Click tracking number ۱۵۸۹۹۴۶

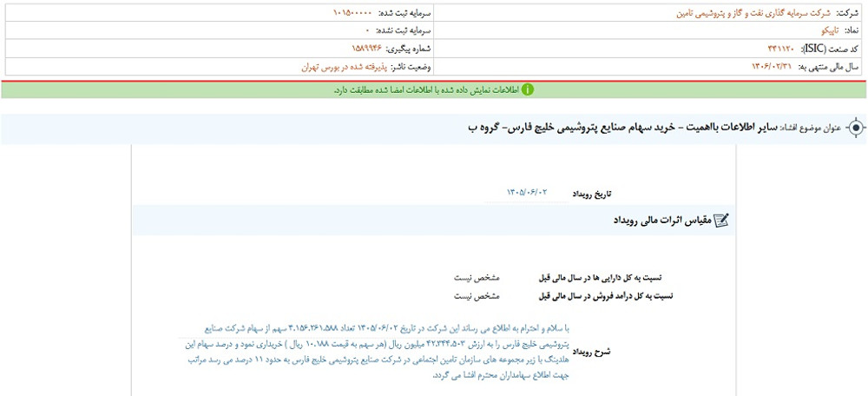[367, 49]
